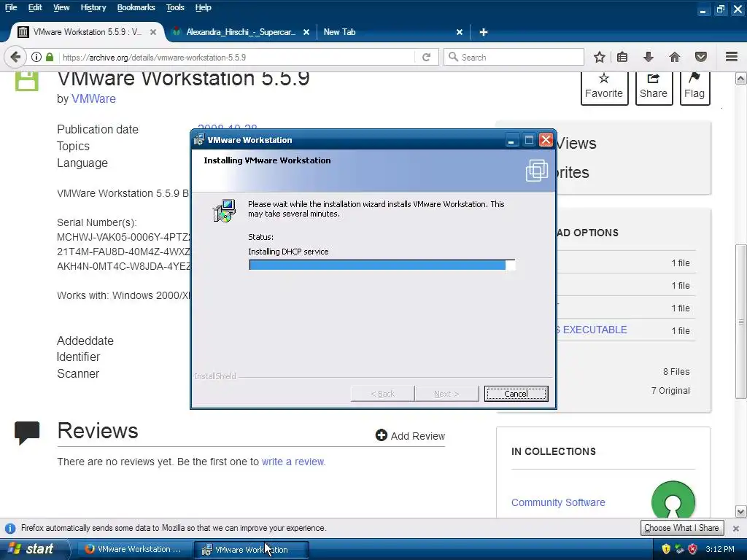747x560 pixels.
Task: Click the installer computer-disc icon in dialog
Action: click(224, 211)
